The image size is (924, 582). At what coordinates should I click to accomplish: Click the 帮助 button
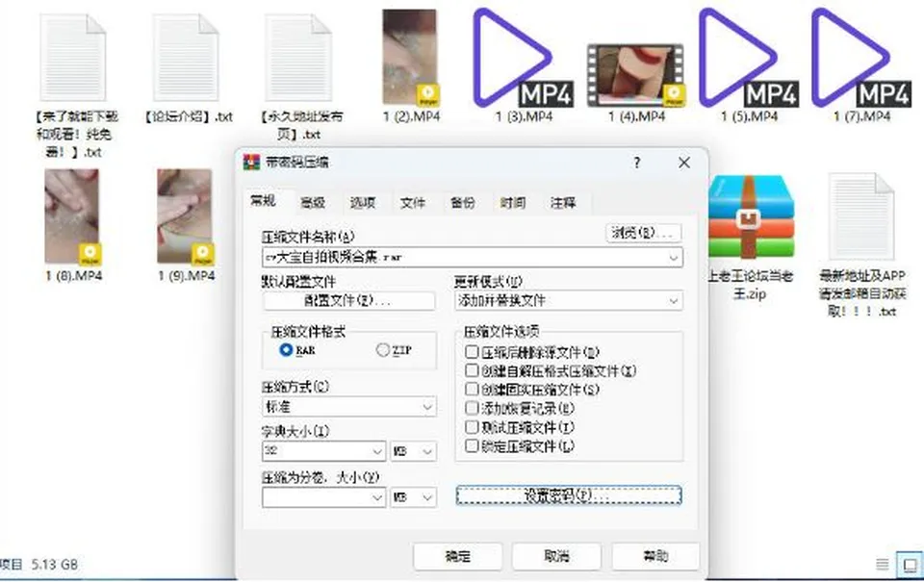coord(655,556)
